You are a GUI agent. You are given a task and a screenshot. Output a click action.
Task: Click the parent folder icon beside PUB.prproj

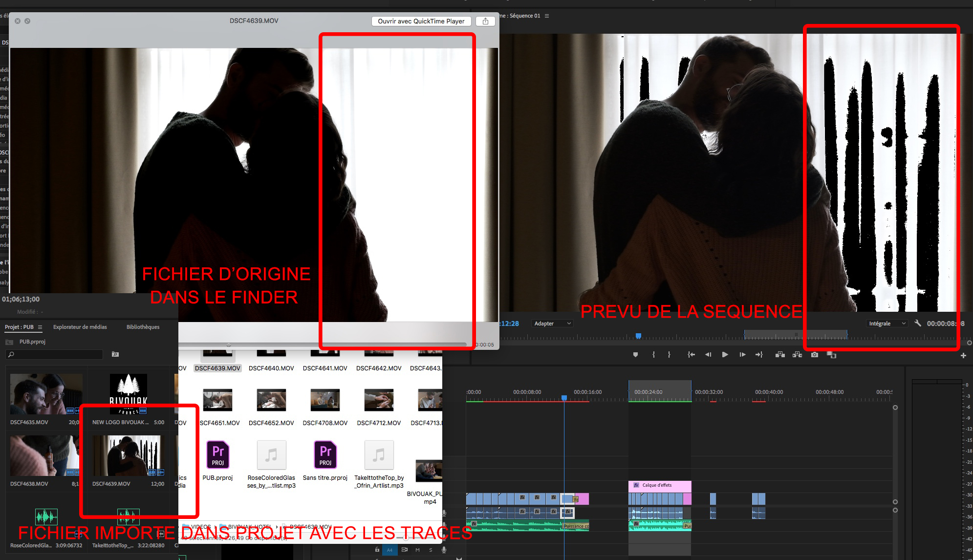[9, 342]
